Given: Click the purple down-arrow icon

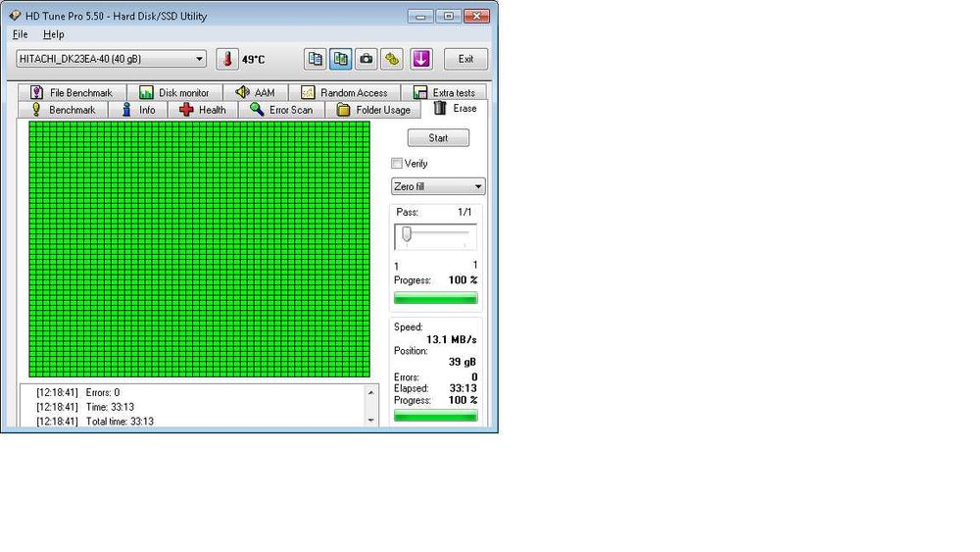Looking at the screenshot, I should (421, 60).
